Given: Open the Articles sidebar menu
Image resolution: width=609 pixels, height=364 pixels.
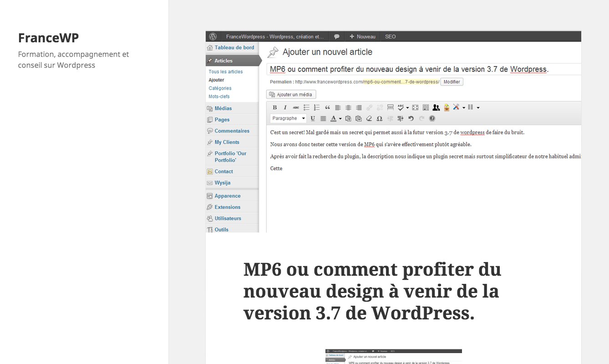Looking at the screenshot, I should click(x=232, y=61).
